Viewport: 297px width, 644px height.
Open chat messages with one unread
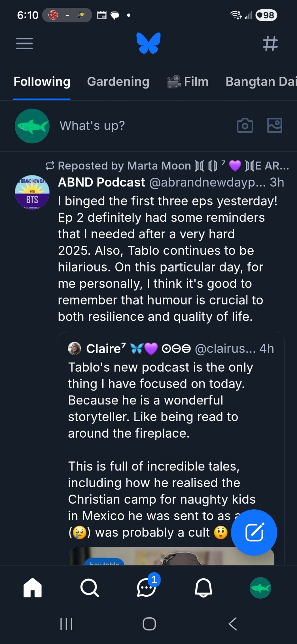[x=147, y=588]
